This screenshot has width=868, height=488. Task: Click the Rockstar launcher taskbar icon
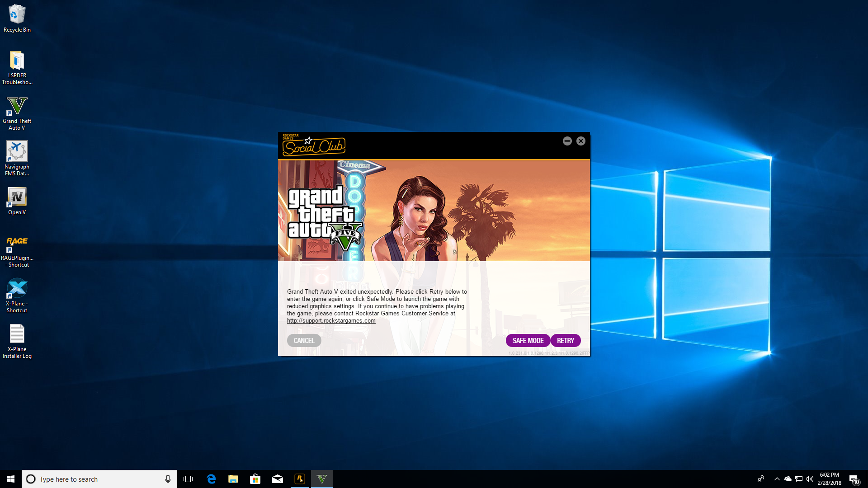300,479
